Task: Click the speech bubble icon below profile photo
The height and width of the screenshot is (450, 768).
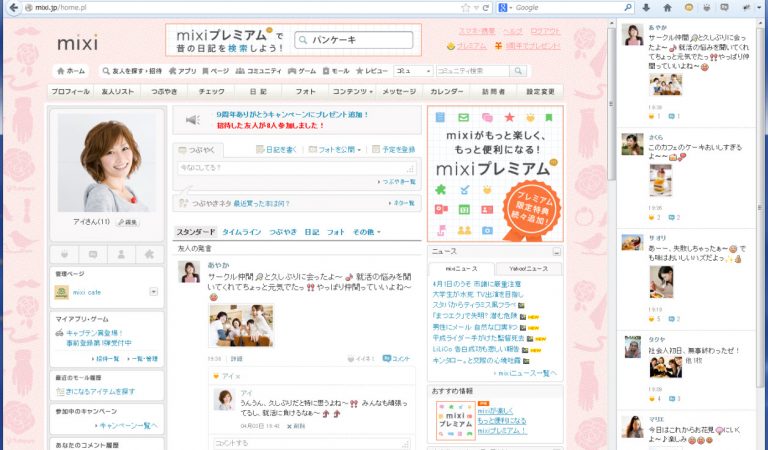Action: click(x=93, y=255)
